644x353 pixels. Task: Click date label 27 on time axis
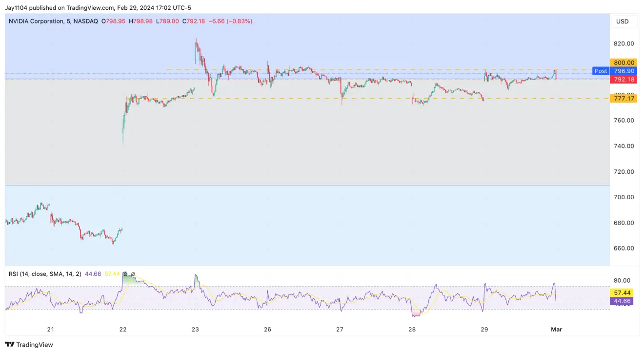pos(340,329)
